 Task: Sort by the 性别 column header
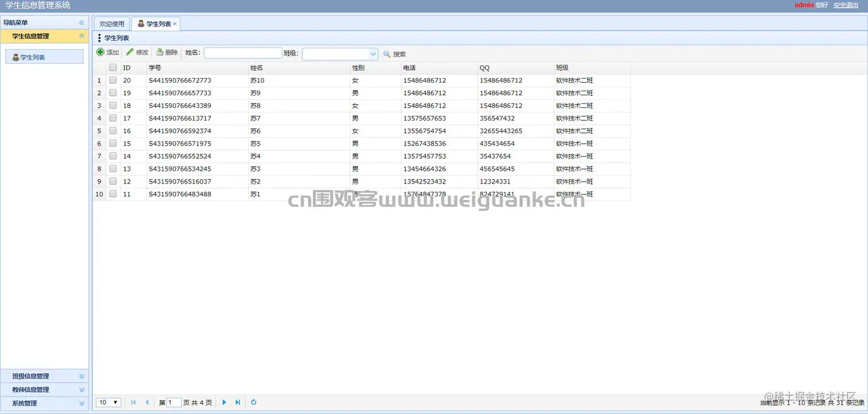tap(375, 68)
